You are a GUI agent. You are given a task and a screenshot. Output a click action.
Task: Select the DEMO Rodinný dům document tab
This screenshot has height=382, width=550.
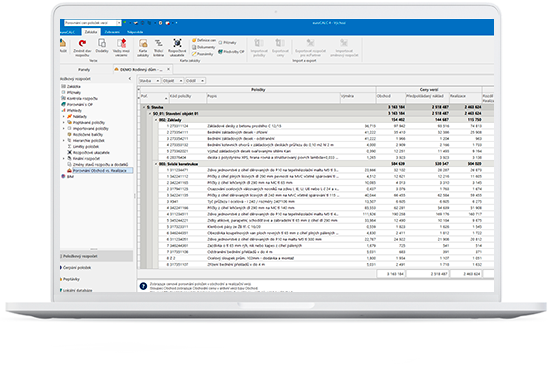tap(141, 69)
